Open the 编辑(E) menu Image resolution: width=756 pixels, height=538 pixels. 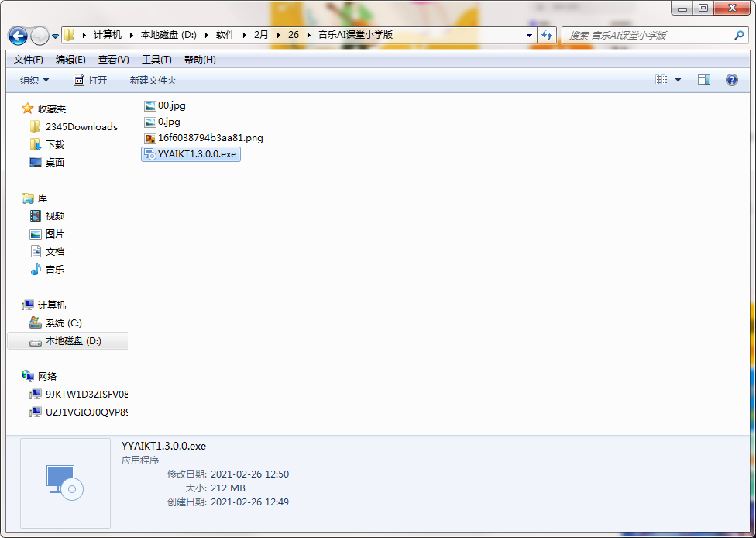(x=70, y=60)
